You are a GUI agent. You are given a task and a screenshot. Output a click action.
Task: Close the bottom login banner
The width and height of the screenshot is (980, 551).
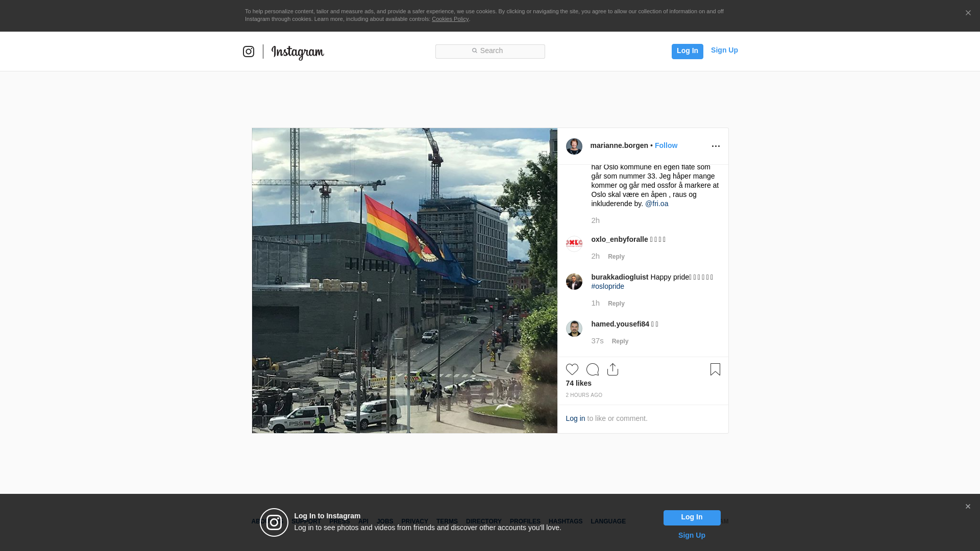pos(968,507)
